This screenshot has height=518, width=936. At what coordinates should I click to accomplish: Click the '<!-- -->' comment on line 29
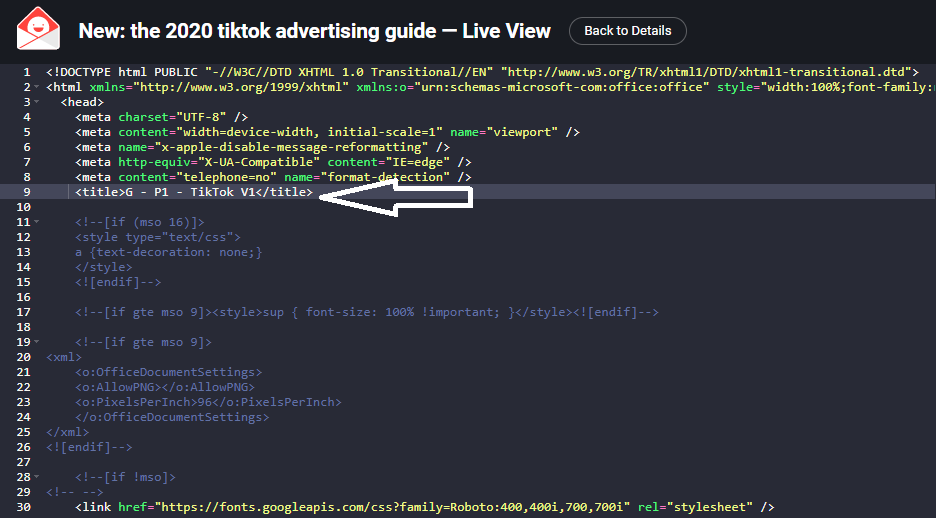click(75, 492)
